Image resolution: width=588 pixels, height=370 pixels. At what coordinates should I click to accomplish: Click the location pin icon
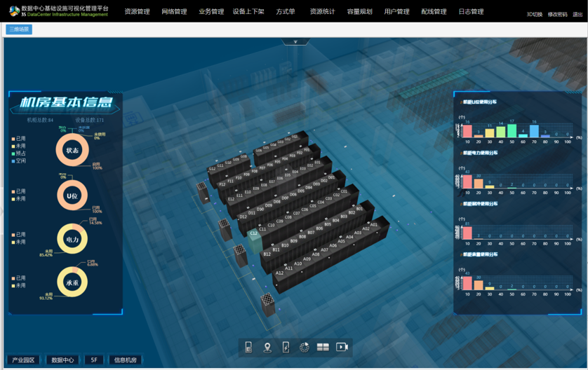pos(267,347)
